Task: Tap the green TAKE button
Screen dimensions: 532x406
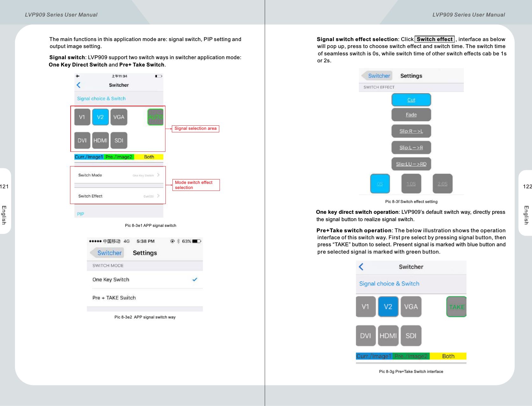Action: [457, 307]
